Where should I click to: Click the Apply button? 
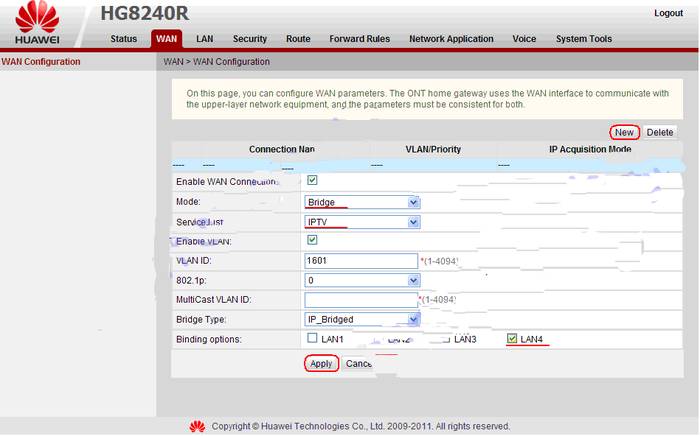pos(321,364)
